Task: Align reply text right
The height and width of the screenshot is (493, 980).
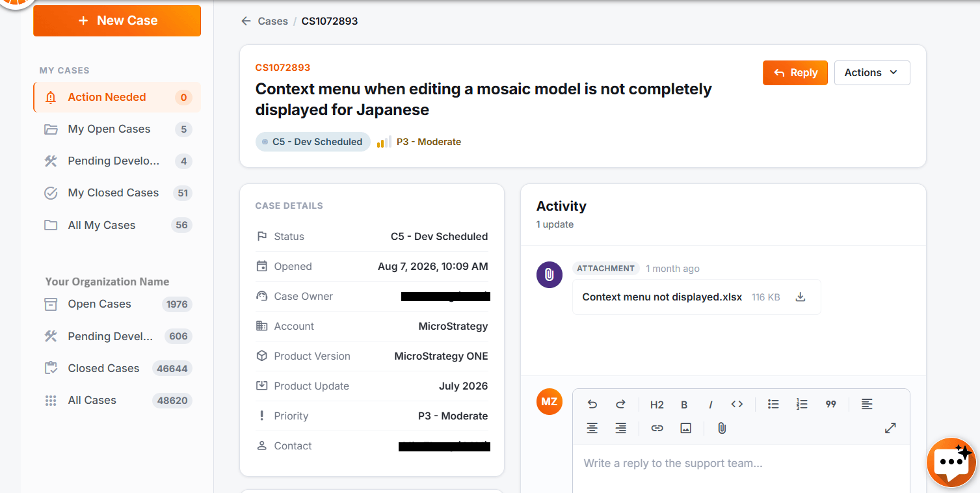Action: [x=621, y=429]
